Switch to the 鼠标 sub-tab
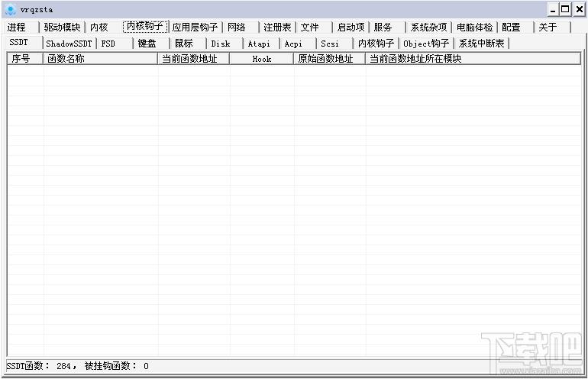 pyautogui.click(x=189, y=44)
